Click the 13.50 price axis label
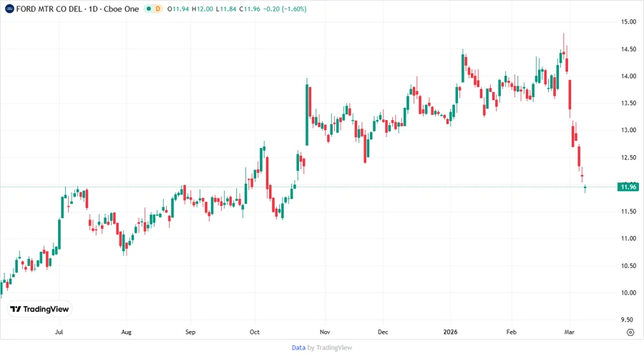Viewport: 644px width, 356px height. click(628, 103)
